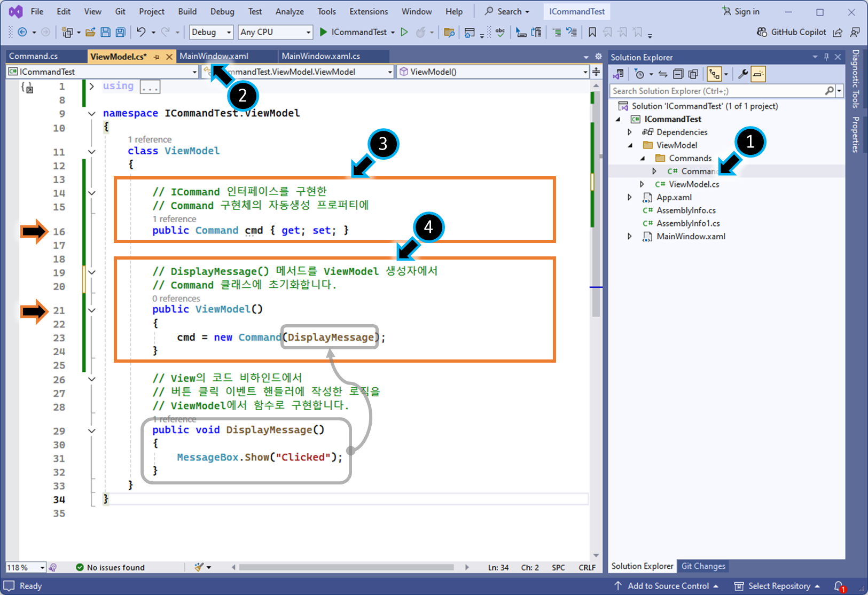The height and width of the screenshot is (595, 868).
Task: Collapse the class ViewModel code block
Action: tap(92, 152)
